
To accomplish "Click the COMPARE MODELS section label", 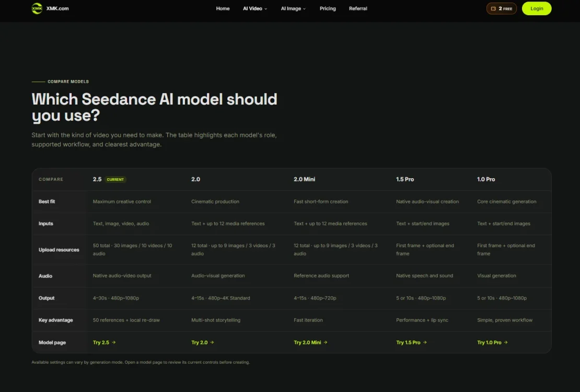I will coord(68,82).
